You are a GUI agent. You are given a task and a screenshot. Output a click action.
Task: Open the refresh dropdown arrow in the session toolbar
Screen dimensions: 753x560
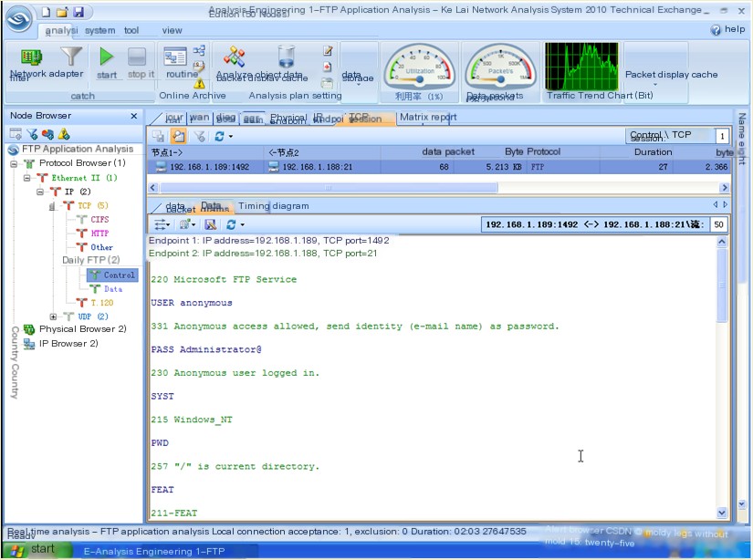[x=231, y=137]
